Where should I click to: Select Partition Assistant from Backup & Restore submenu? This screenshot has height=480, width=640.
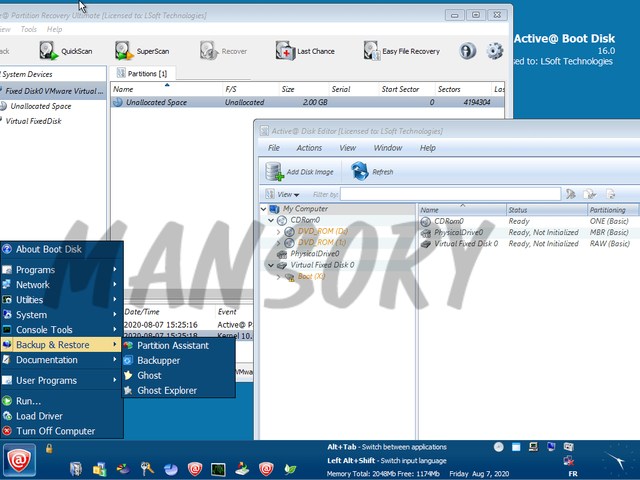(173, 346)
